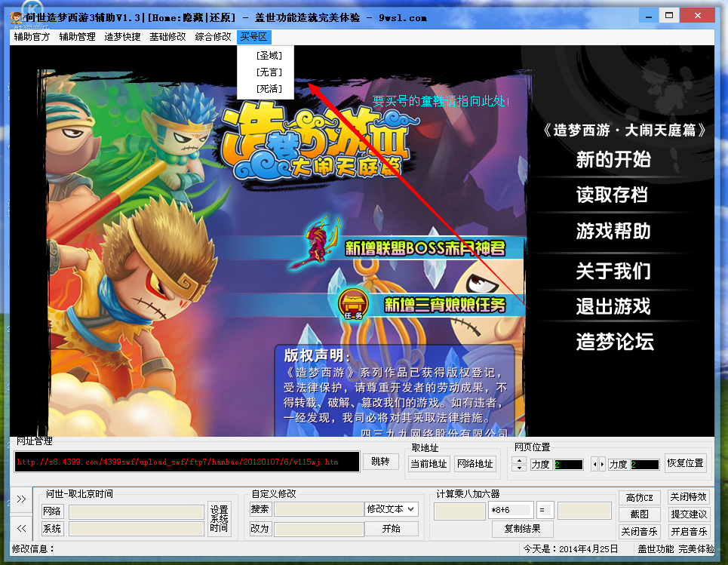Click the status text 今天是：2014年4月25日

570,549
